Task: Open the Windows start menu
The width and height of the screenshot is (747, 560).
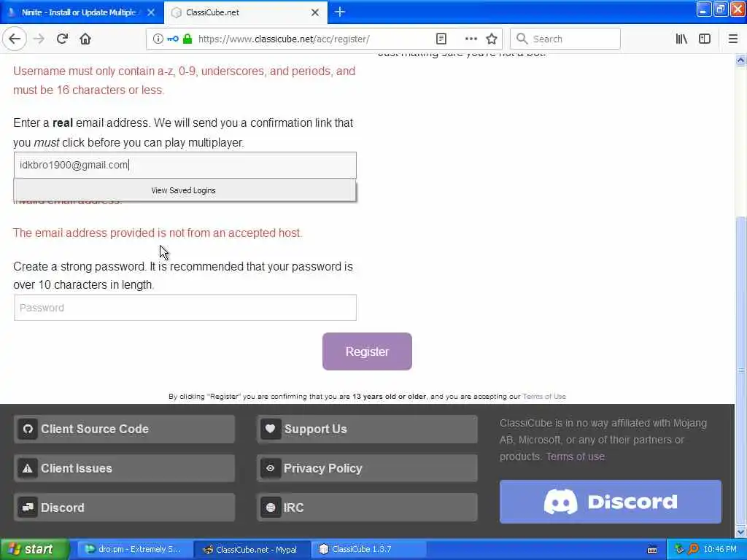Action: tap(34, 549)
